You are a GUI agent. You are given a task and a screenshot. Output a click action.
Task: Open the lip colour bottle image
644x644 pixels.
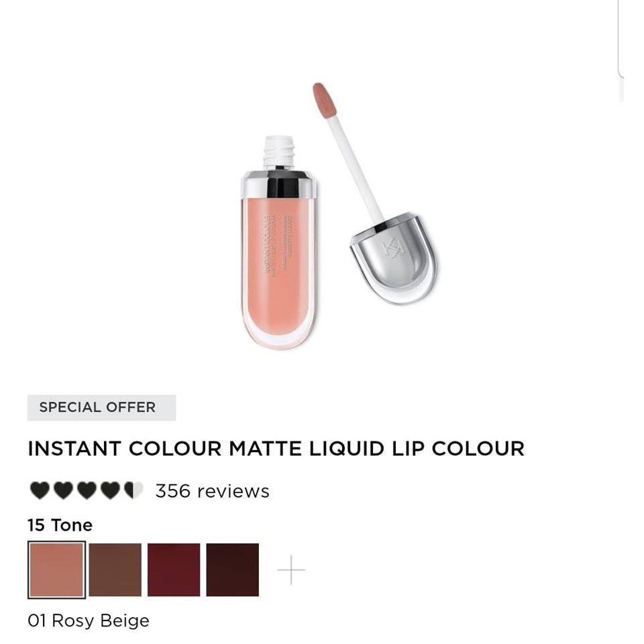[x=279, y=243]
